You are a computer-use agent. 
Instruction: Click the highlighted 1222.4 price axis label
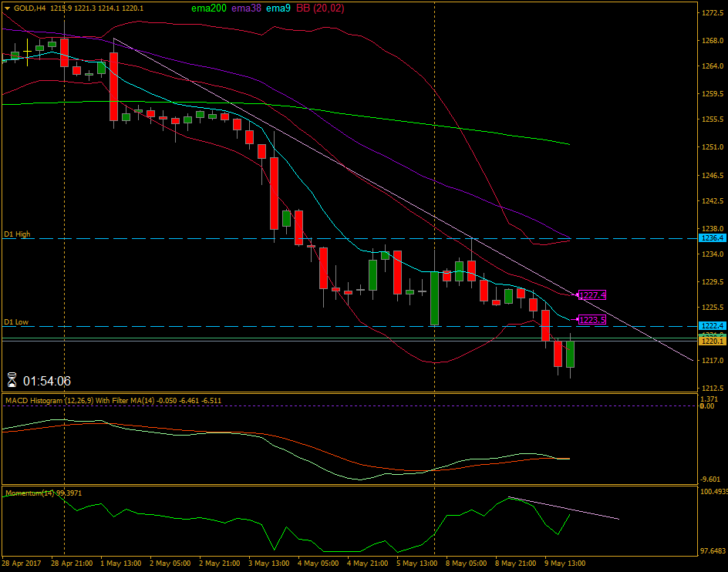pyautogui.click(x=711, y=326)
